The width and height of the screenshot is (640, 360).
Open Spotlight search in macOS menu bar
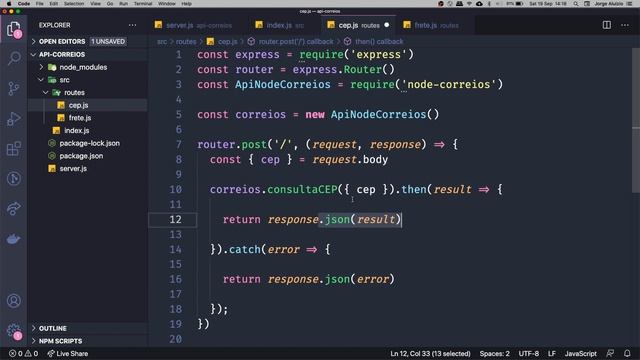tap(576, 4)
